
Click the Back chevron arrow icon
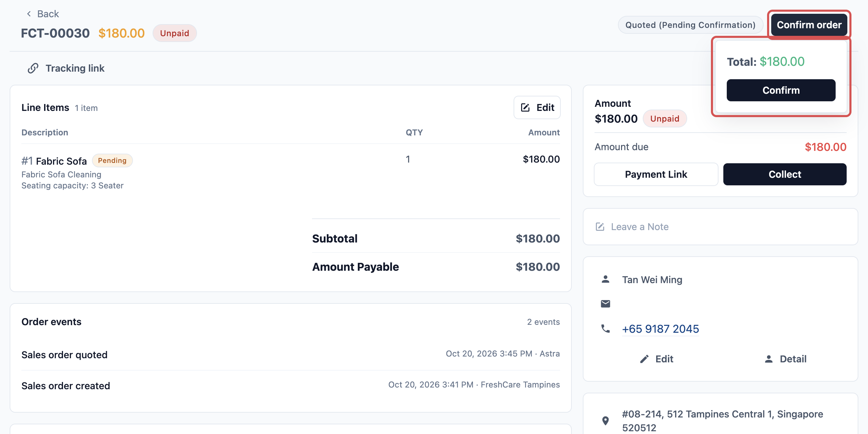tap(29, 14)
